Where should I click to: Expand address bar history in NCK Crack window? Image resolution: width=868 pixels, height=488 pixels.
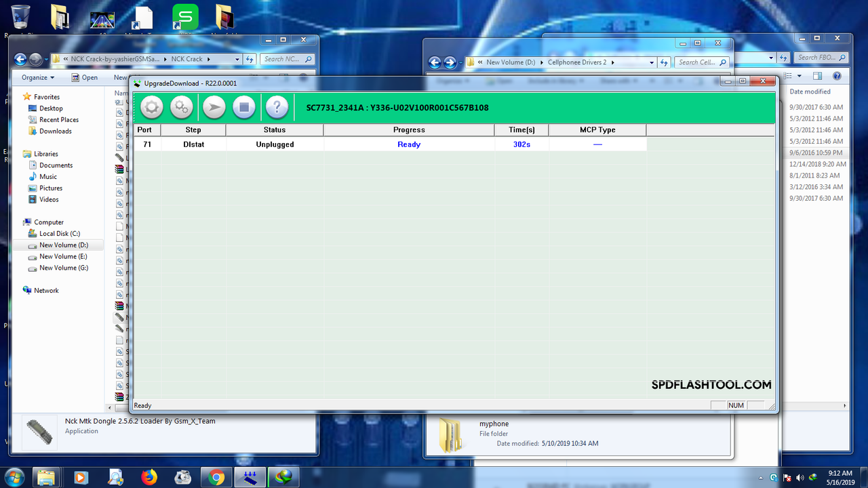(237, 59)
